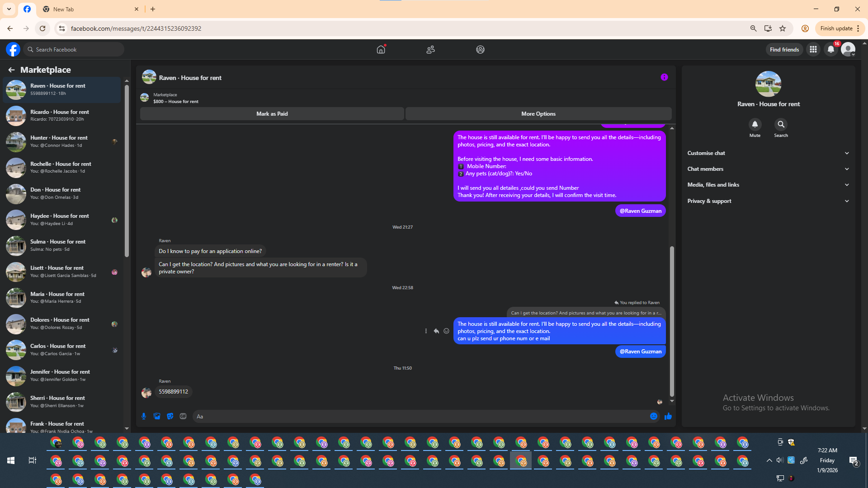Image resolution: width=868 pixels, height=488 pixels.
Task: Click the reply arrow beside message
Action: coord(436,331)
